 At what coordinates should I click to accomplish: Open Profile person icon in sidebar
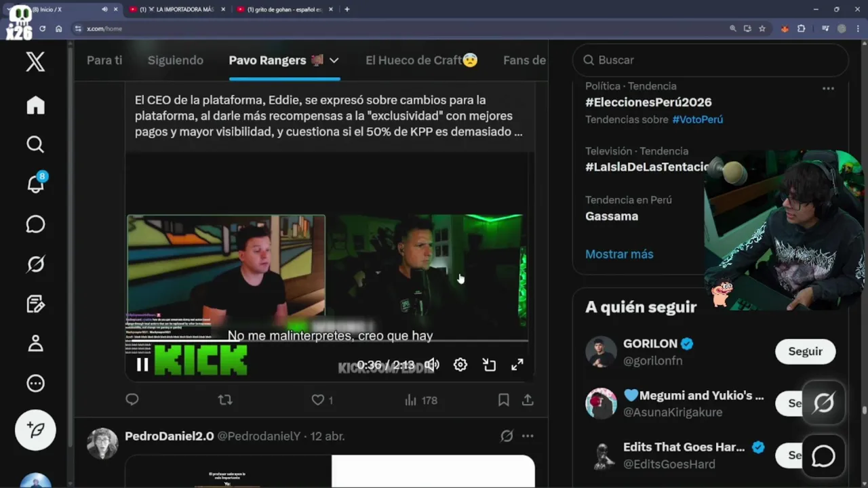point(35,344)
